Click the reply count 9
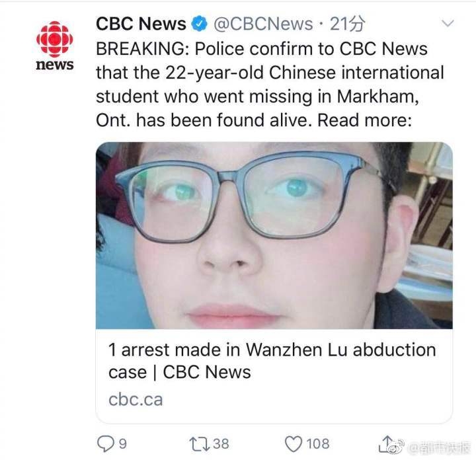This screenshot has height=460, width=476. pyautogui.click(x=122, y=444)
